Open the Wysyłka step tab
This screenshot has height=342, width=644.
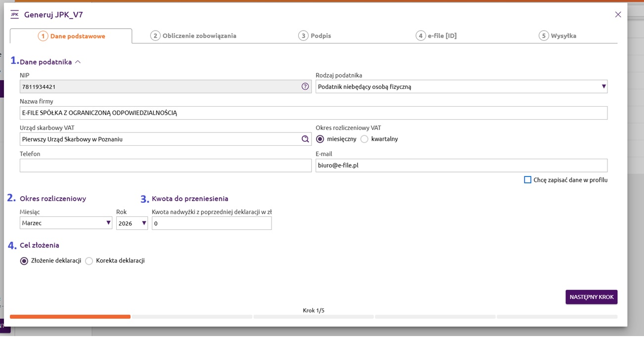pyautogui.click(x=557, y=36)
